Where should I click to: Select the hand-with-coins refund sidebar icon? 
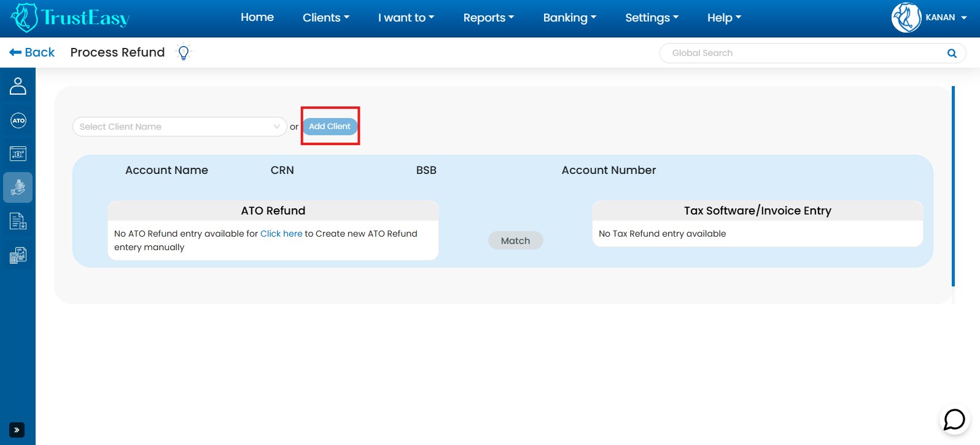[x=18, y=187]
